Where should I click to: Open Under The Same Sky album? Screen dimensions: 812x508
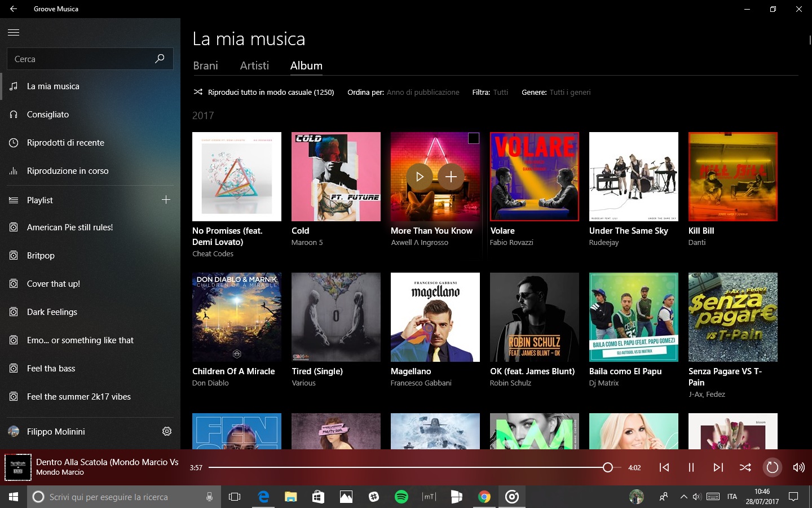(x=634, y=177)
